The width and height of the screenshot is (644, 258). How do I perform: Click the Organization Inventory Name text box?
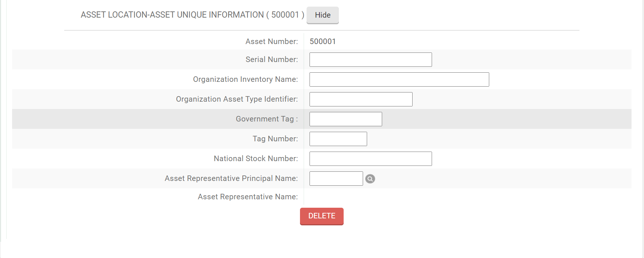[399, 79]
